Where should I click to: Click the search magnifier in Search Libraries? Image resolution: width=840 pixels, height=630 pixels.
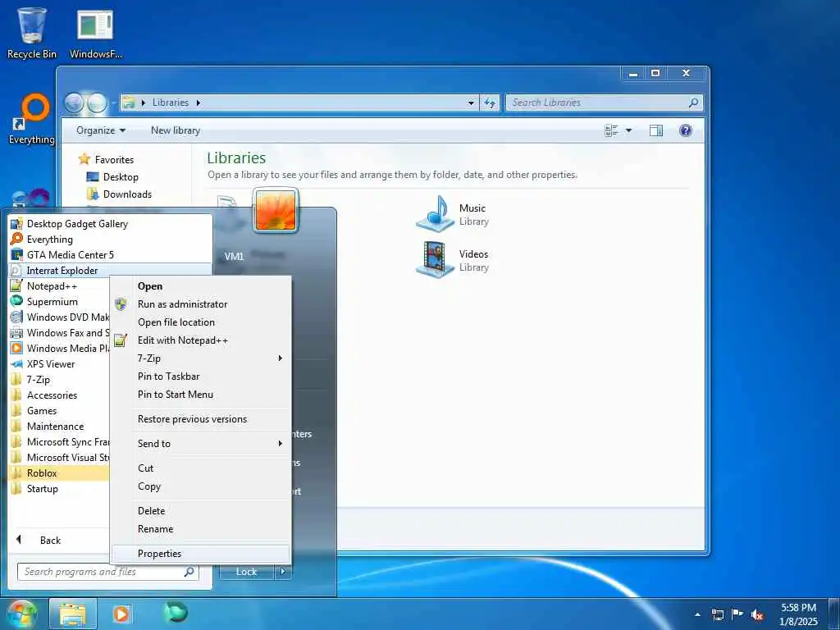(693, 102)
